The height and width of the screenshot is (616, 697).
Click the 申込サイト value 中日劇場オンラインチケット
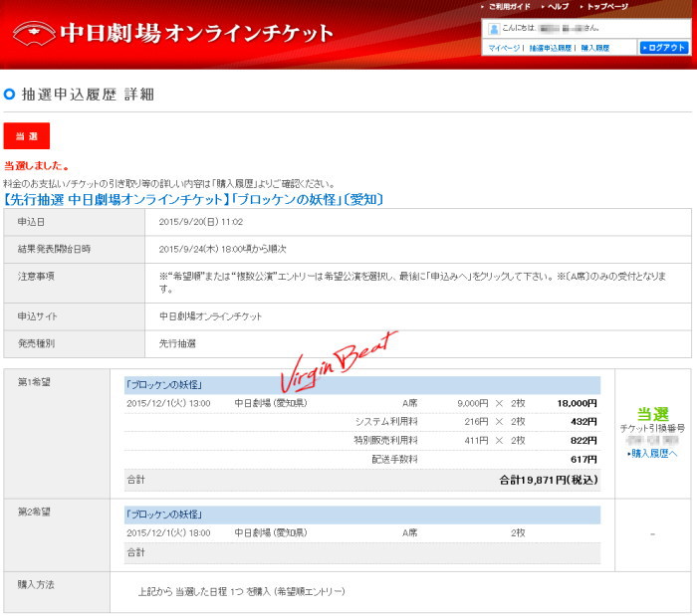click(x=210, y=316)
